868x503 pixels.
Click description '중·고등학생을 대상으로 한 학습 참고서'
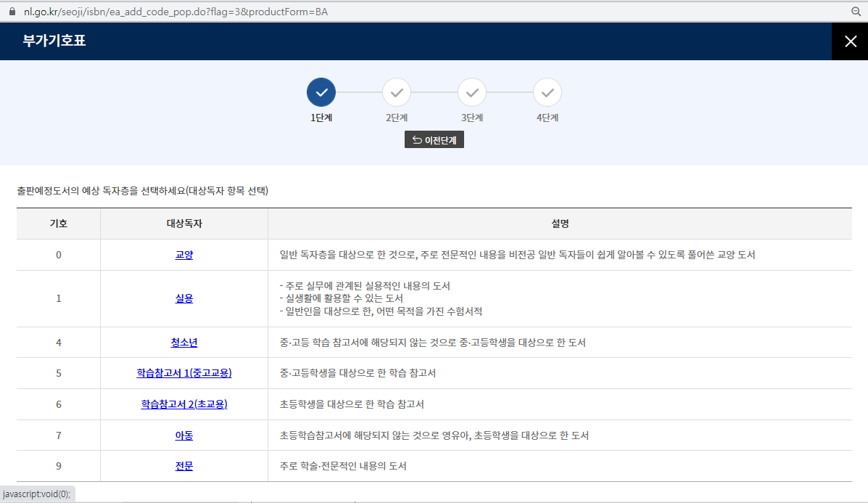click(x=357, y=373)
